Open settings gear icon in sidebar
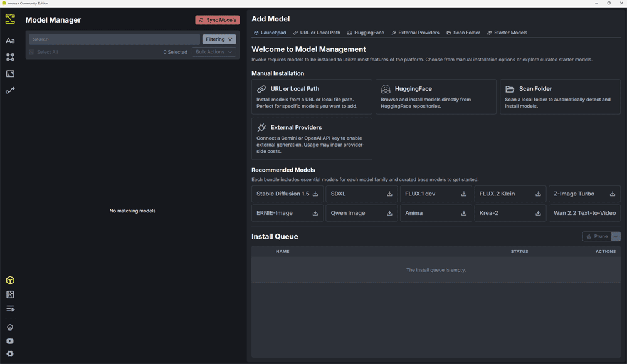This screenshot has width=627, height=364. (10, 353)
